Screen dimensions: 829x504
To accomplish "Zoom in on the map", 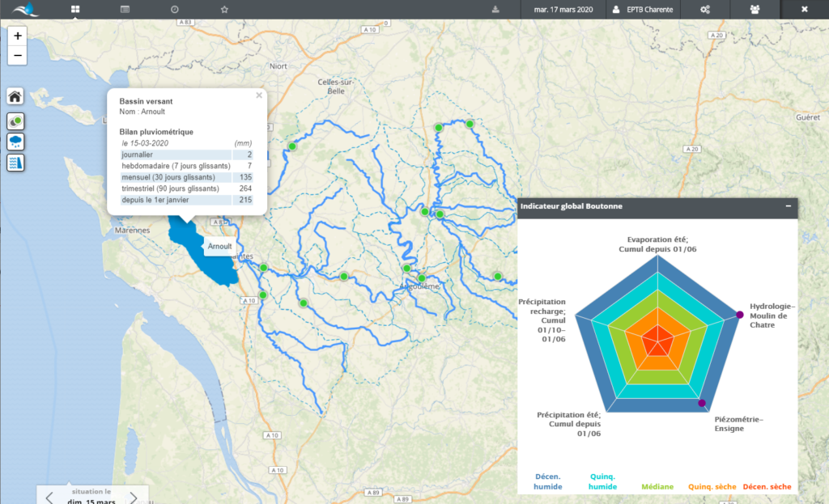I will (x=18, y=36).
